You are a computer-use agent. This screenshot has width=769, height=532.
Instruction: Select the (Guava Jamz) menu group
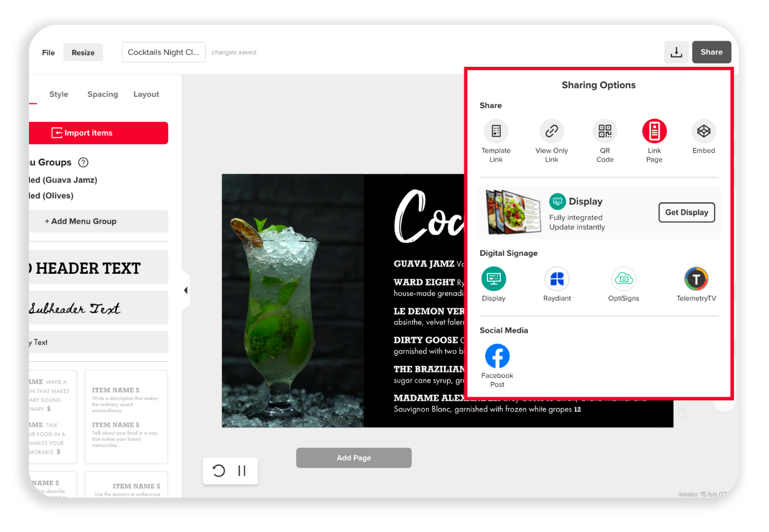tap(63, 180)
